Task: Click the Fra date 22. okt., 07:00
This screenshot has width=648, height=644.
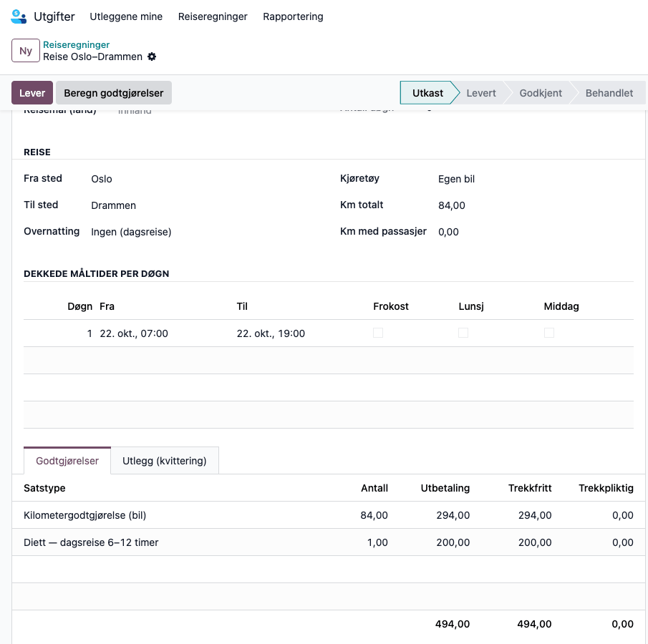Action: 134,333
